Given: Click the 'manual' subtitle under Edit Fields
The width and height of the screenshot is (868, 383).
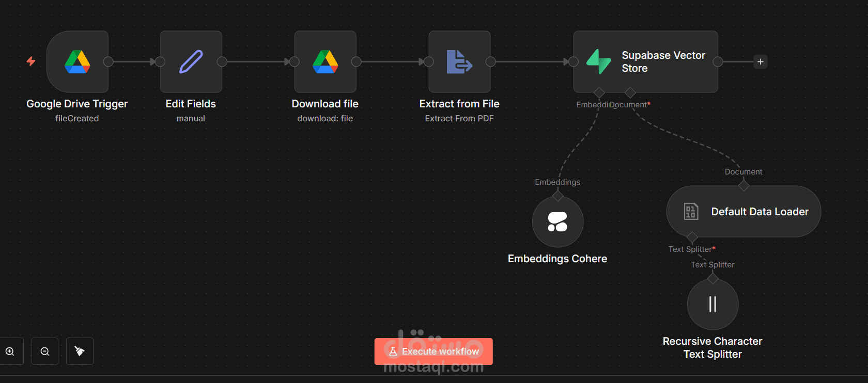Looking at the screenshot, I should pos(191,118).
